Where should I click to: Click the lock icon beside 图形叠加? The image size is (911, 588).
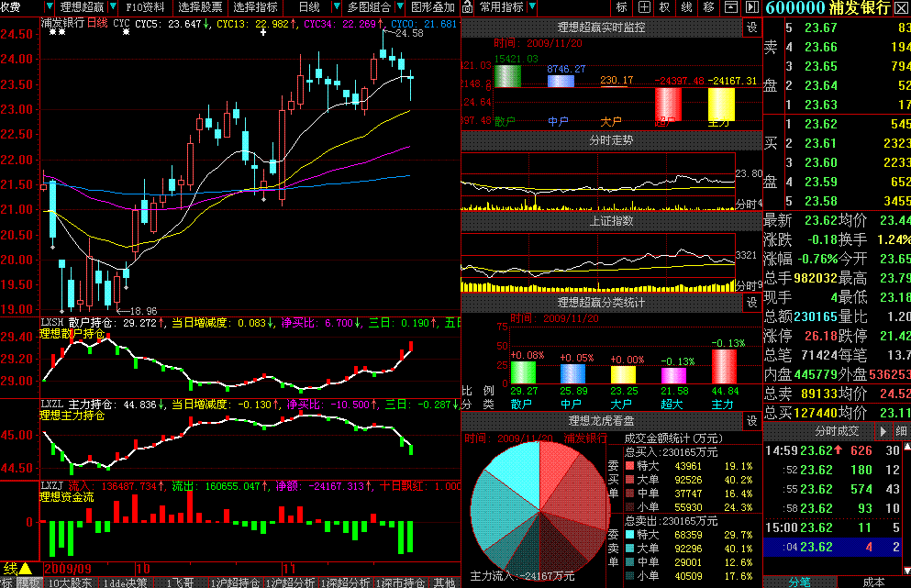468,7
